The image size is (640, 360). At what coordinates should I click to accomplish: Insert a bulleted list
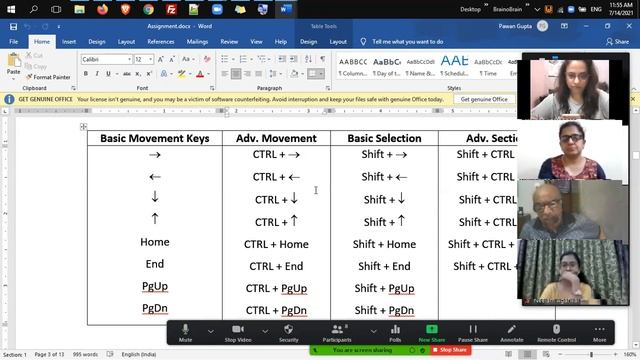224,60
